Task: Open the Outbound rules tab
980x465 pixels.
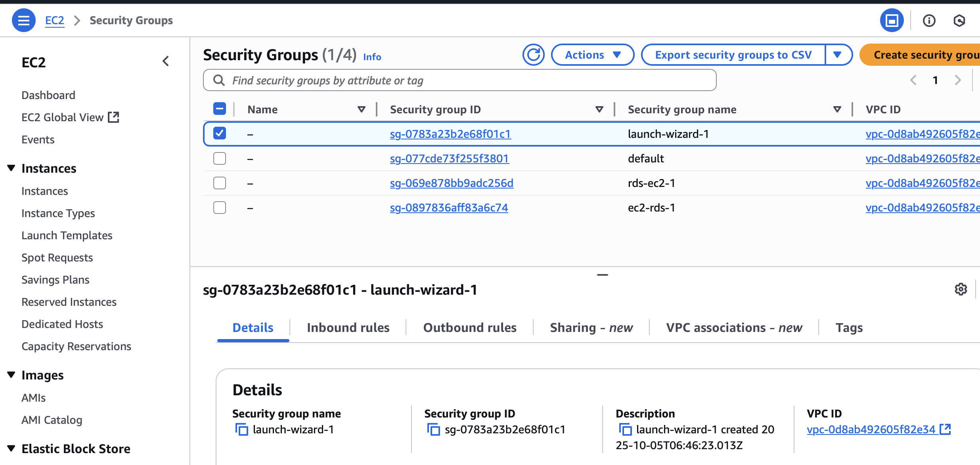Action: (x=470, y=328)
